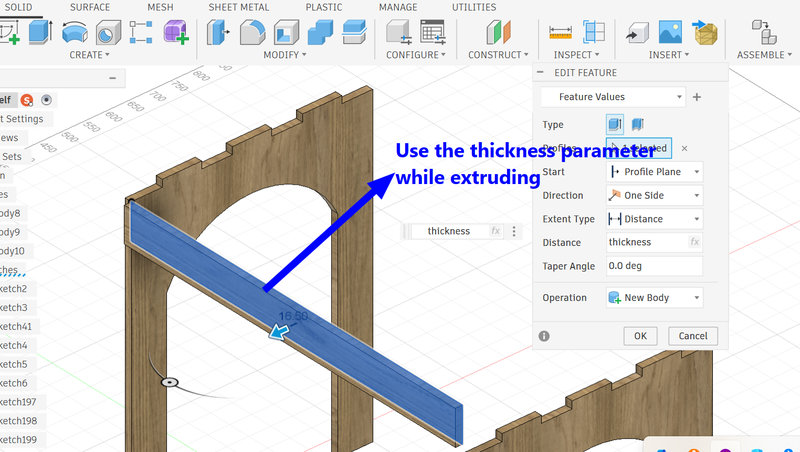Confirm the extrude with OK

640,336
